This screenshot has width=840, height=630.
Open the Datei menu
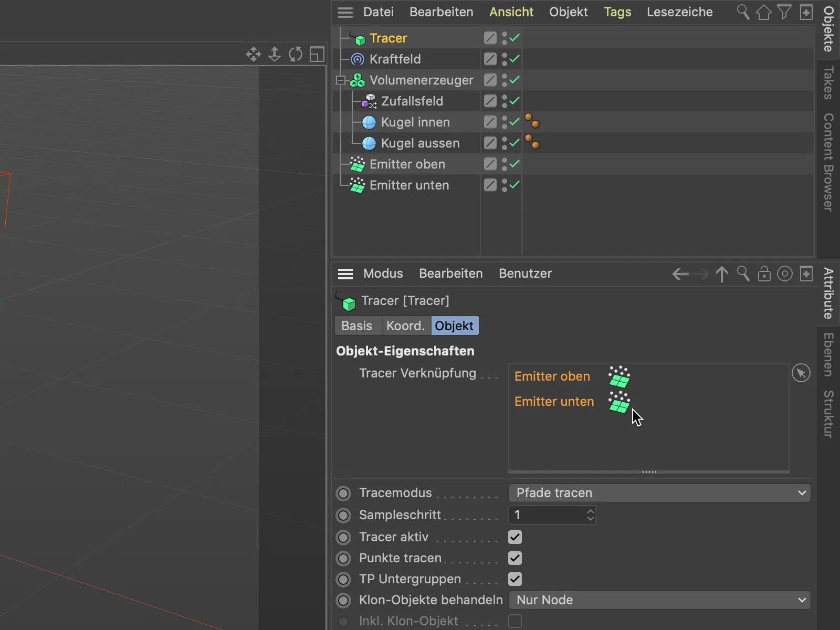pos(379,12)
